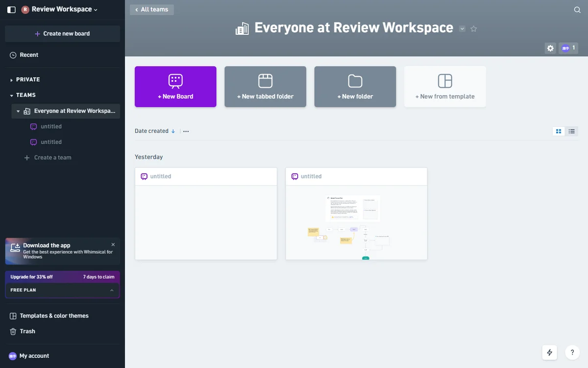Open the untitled board with flowchart thumbnail

[x=356, y=223]
